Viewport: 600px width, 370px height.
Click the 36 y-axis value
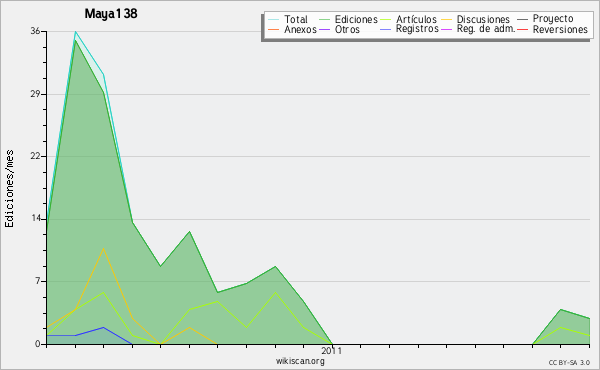(x=36, y=31)
